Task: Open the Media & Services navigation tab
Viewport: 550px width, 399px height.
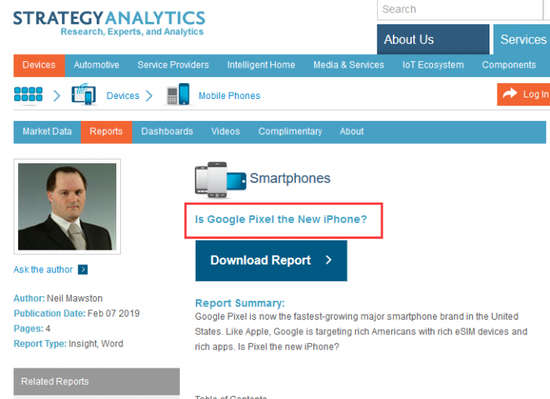Action: tap(349, 65)
